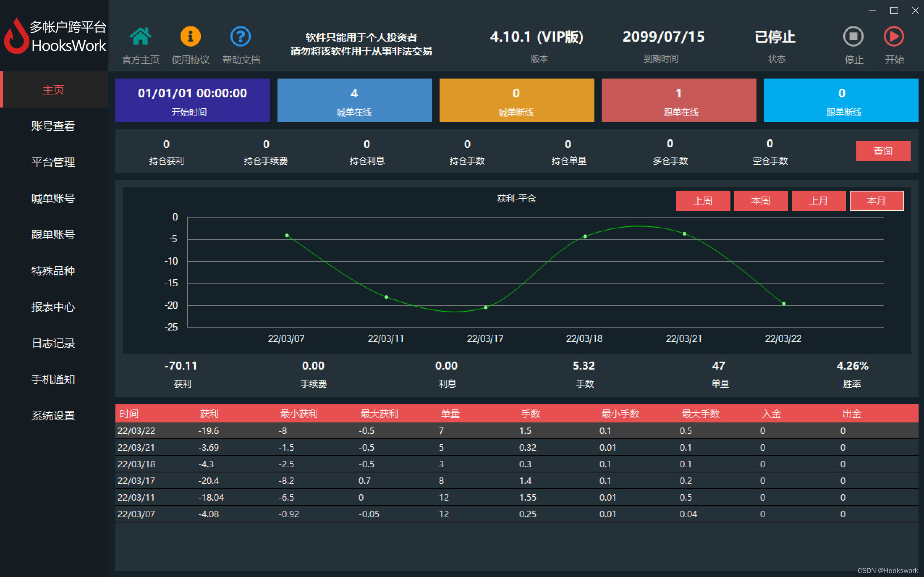Open the 帮助文档 help icon
The width and height of the screenshot is (924, 577).
241,37
